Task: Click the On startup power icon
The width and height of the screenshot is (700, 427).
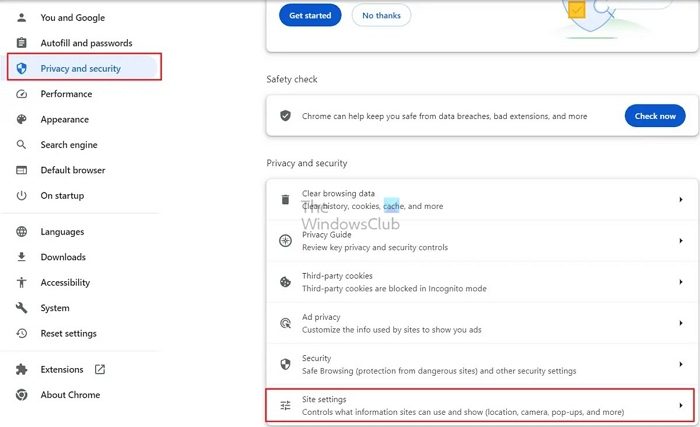Action: click(x=21, y=196)
